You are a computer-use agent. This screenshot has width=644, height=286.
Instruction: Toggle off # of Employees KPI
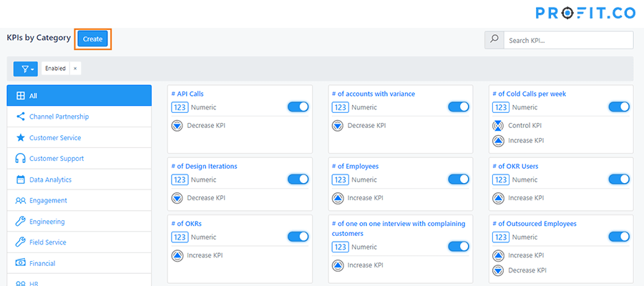pyautogui.click(x=458, y=179)
